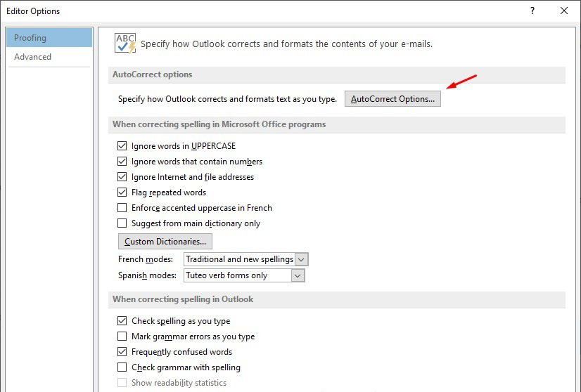Toggle Ignore words in UPPERCASE

coord(122,146)
